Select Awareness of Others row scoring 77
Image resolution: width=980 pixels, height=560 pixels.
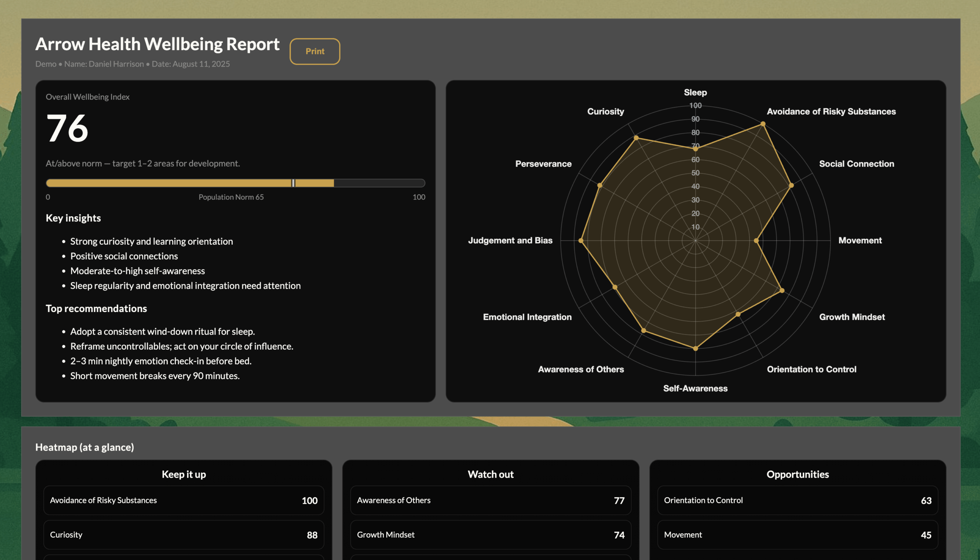point(490,500)
